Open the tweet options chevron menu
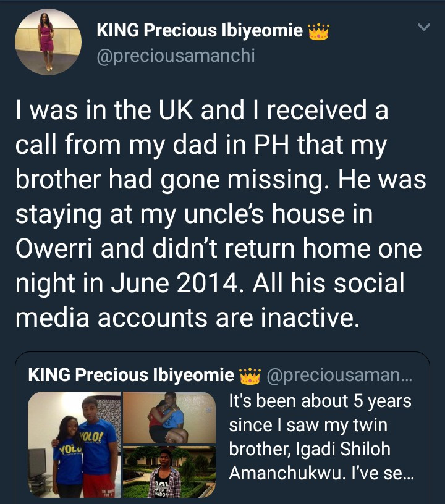This screenshot has width=445, height=504. coord(423,27)
